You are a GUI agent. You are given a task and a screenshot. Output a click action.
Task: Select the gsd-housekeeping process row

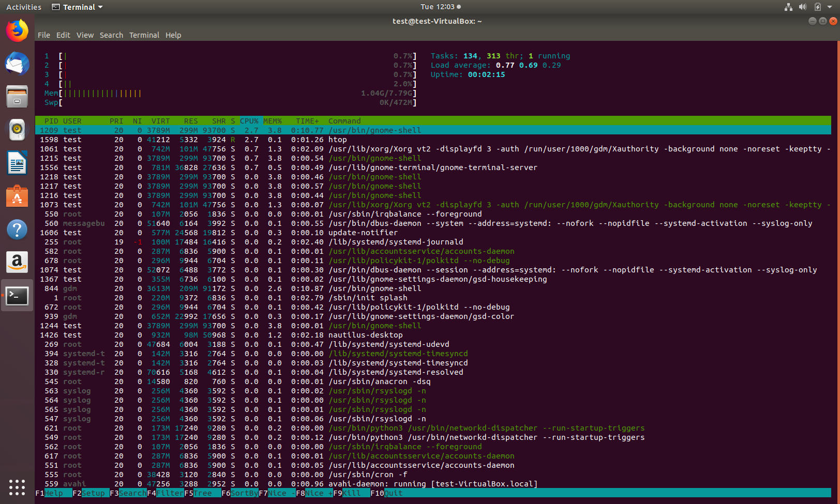(x=433, y=279)
